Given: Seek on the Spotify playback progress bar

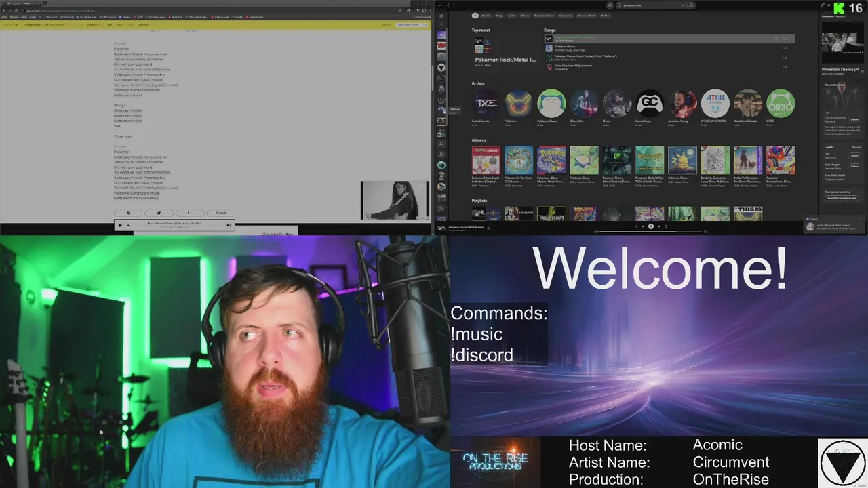Looking at the screenshot, I should click(x=651, y=232).
